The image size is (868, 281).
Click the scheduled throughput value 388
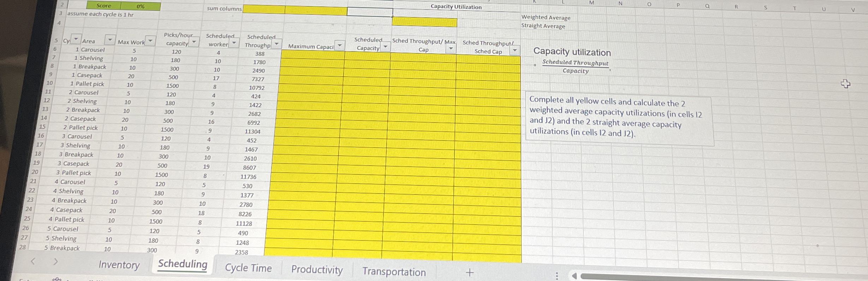pyautogui.click(x=260, y=54)
